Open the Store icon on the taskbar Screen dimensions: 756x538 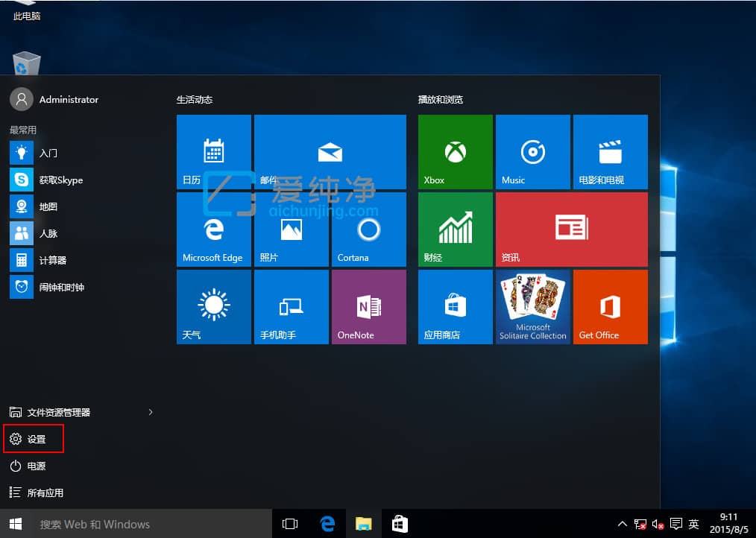pos(400,523)
